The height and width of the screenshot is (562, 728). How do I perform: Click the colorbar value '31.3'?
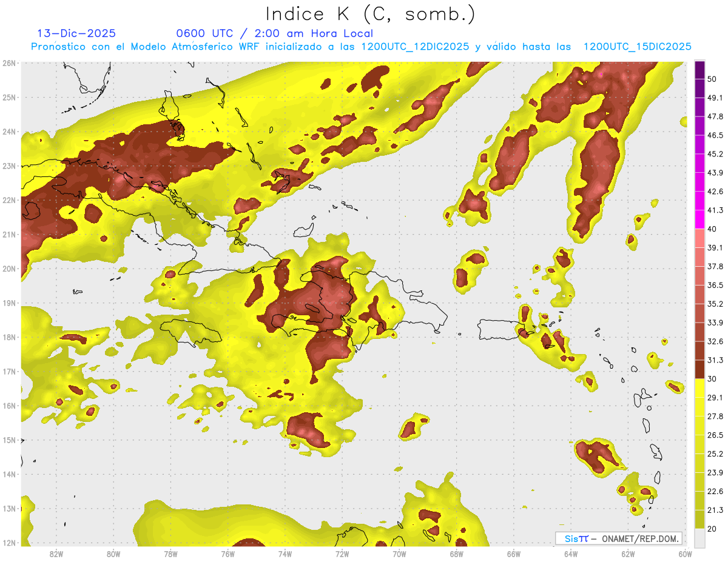(x=715, y=360)
